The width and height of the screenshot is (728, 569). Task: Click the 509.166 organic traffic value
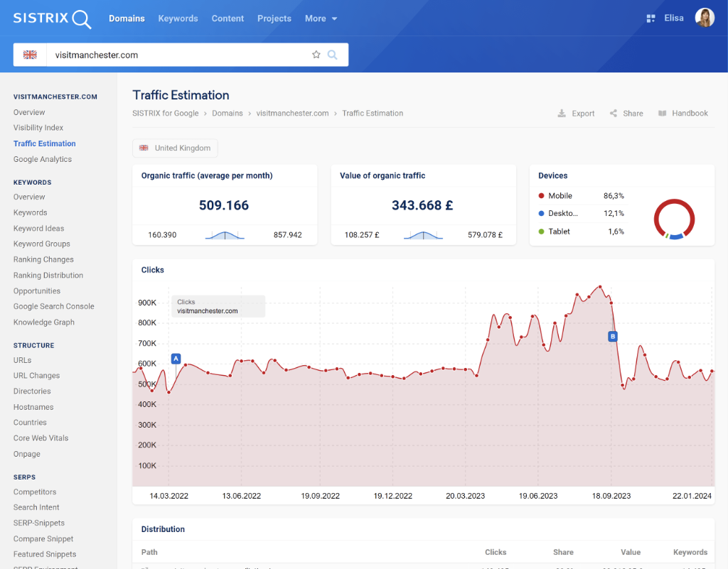224,205
